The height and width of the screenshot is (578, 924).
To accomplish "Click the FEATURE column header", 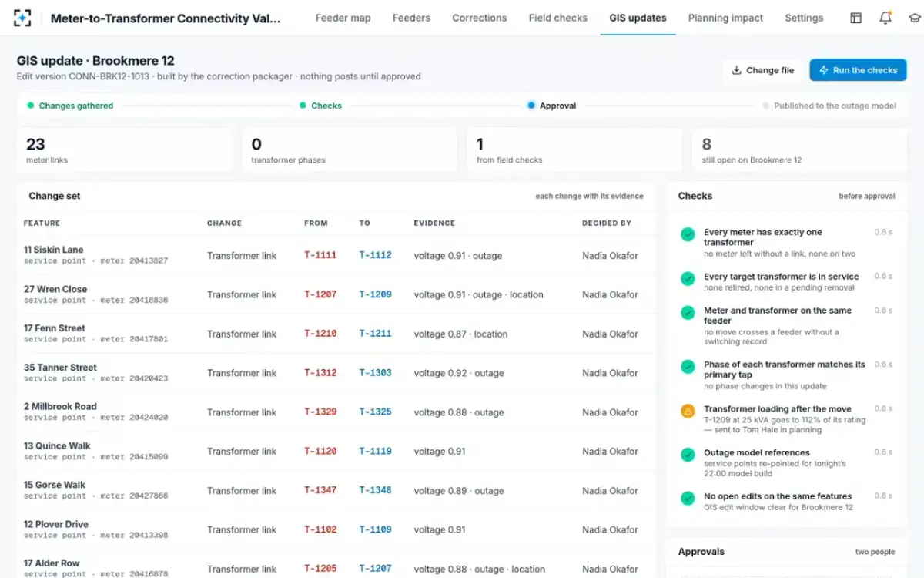I will click(42, 223).
